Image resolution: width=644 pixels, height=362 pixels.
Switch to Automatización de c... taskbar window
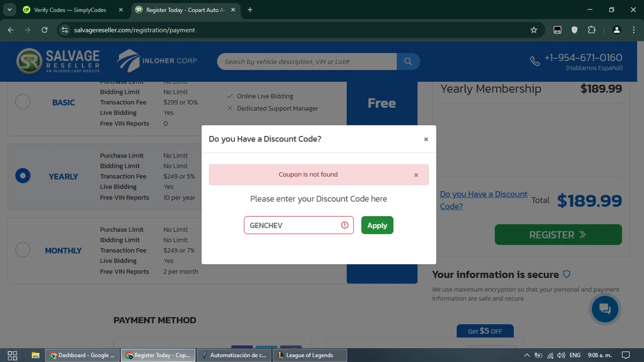(234, 355)
